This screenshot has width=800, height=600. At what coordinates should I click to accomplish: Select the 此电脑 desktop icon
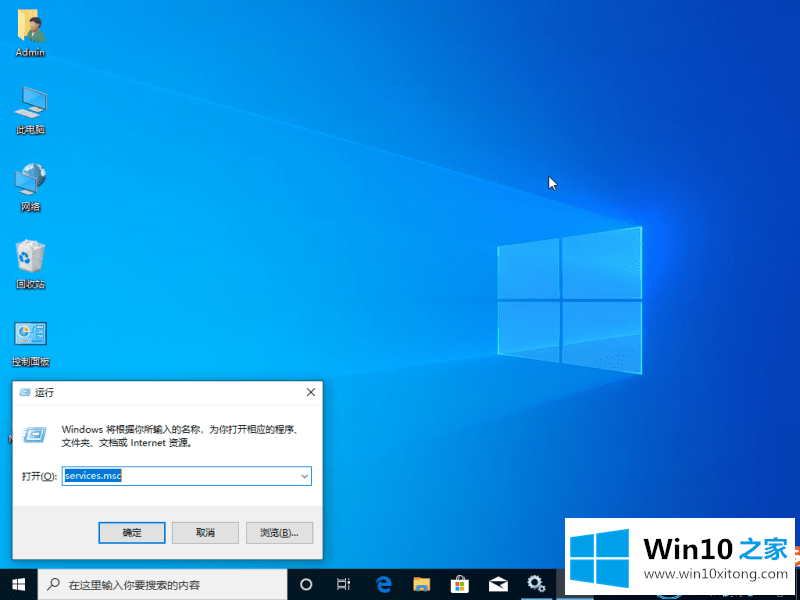(31, 110)
